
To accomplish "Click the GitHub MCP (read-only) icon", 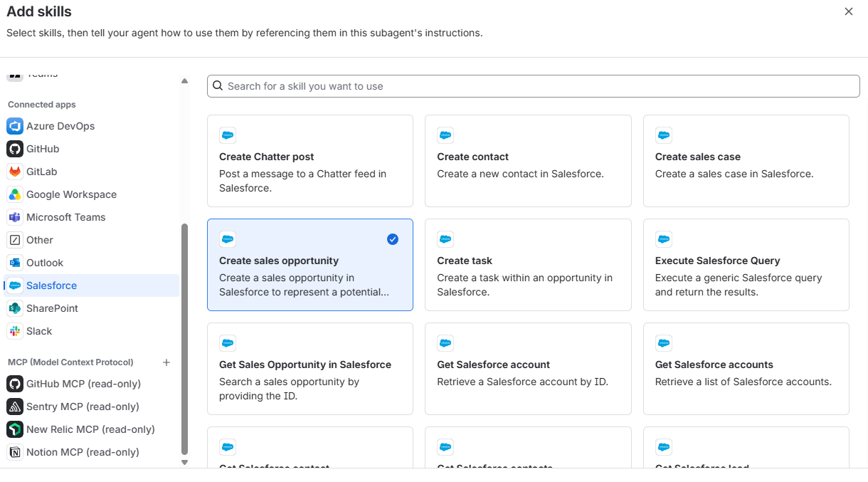I will (15, 384).
